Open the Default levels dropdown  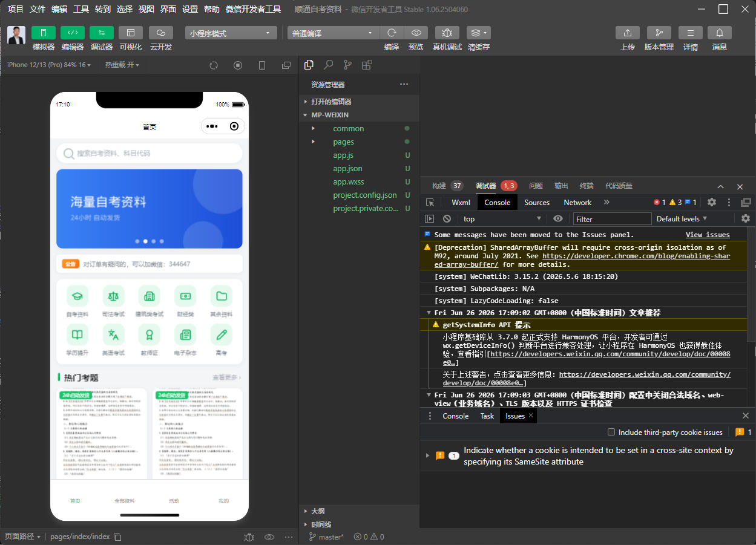[682, 219]
